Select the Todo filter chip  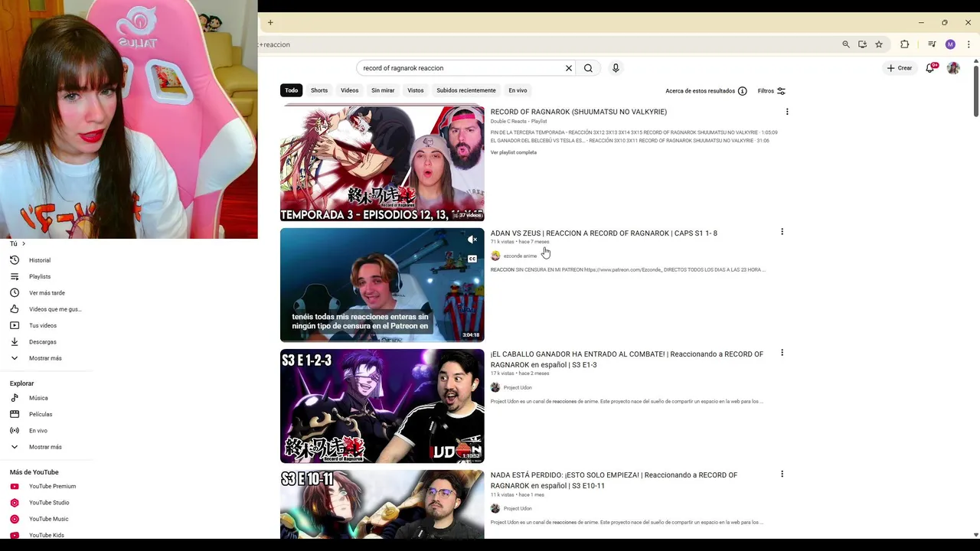point(292,90)
